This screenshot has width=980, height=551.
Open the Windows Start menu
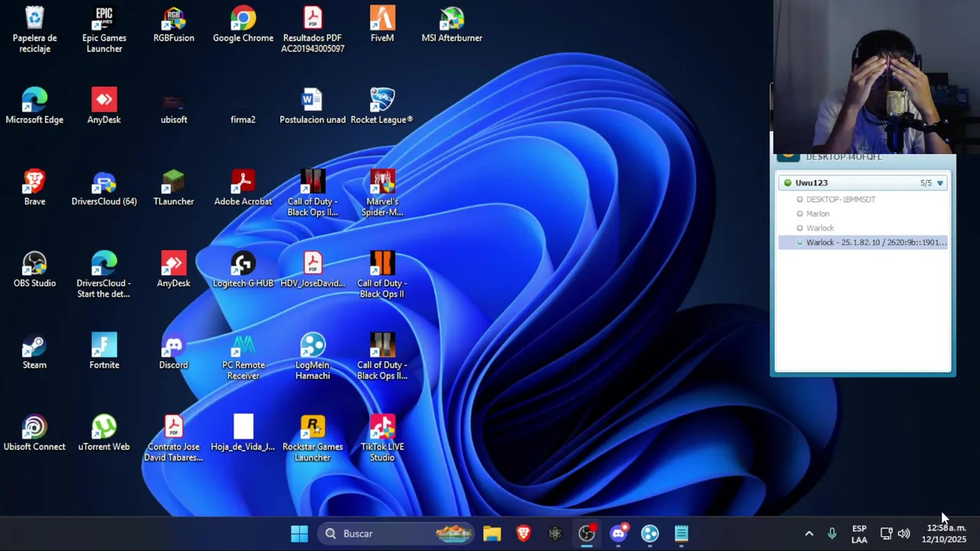tap(299, 533)
